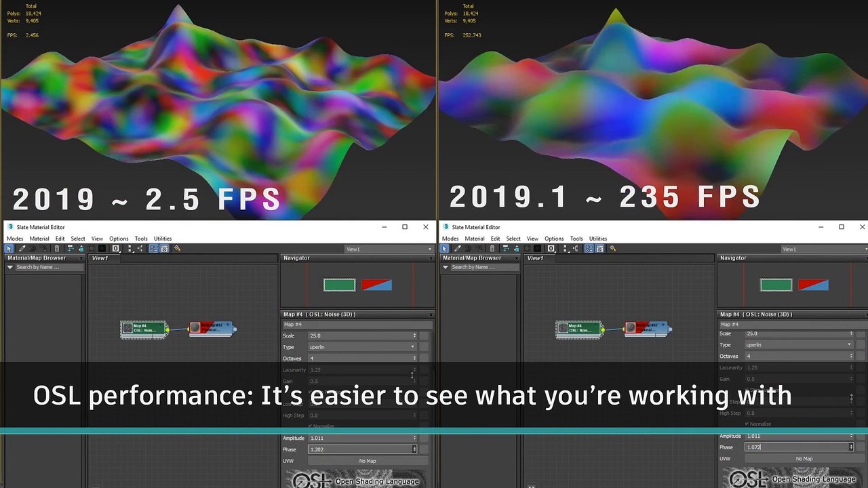Click map slot button beside Scale, right editor
868x488 pixels.
(x=861, y=333)
